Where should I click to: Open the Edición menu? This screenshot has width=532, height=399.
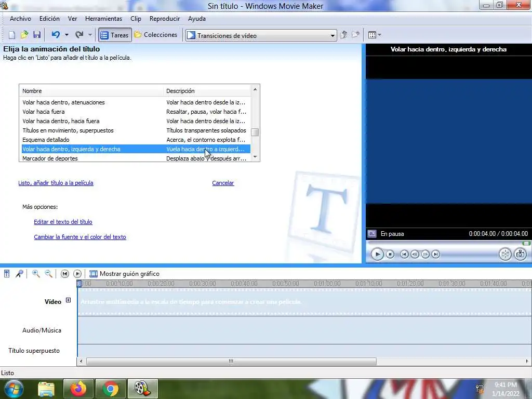pos(49,19)
